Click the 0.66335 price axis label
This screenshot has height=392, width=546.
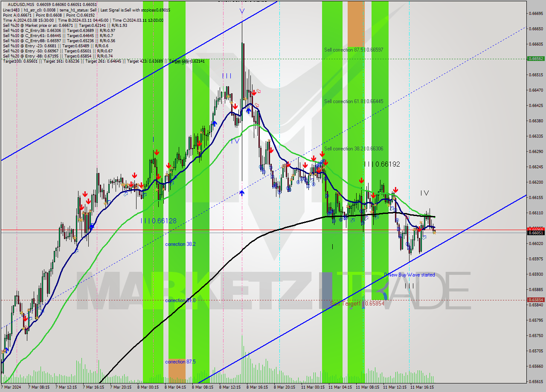click(x=536, y=136)
